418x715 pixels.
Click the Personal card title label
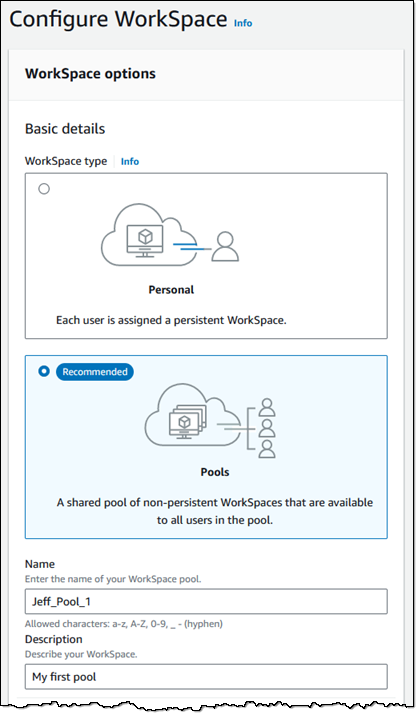[171, 290]
